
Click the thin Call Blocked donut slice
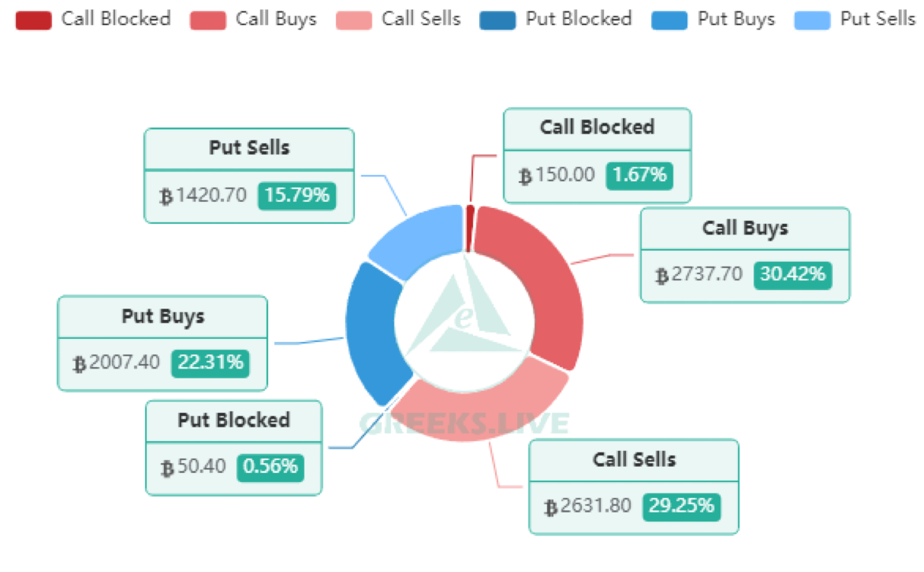coord(470,227)
